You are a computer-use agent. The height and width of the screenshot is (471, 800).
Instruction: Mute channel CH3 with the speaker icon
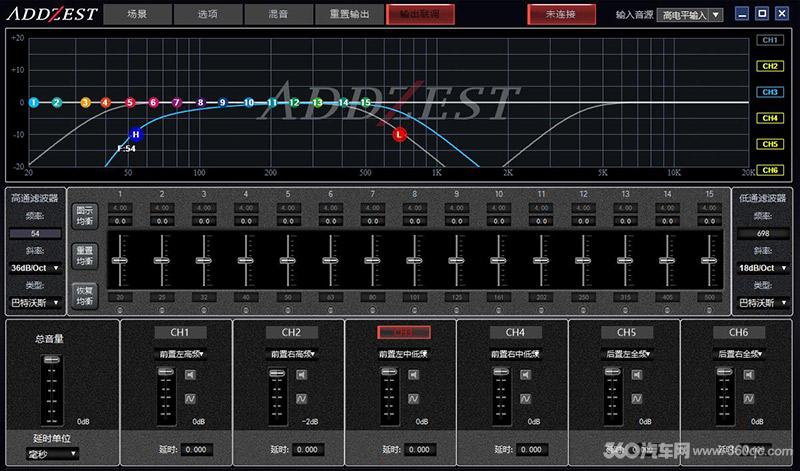413,375
